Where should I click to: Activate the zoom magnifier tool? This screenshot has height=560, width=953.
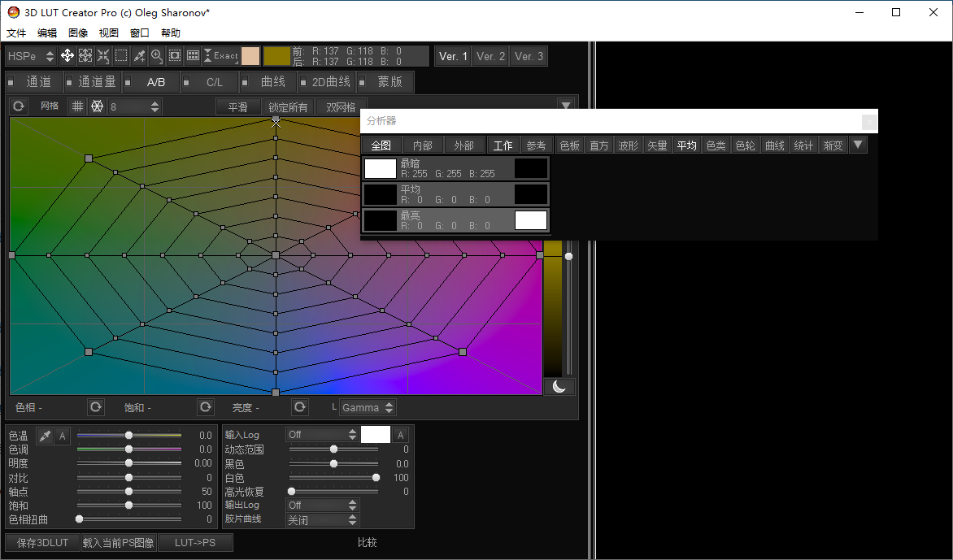157,56
